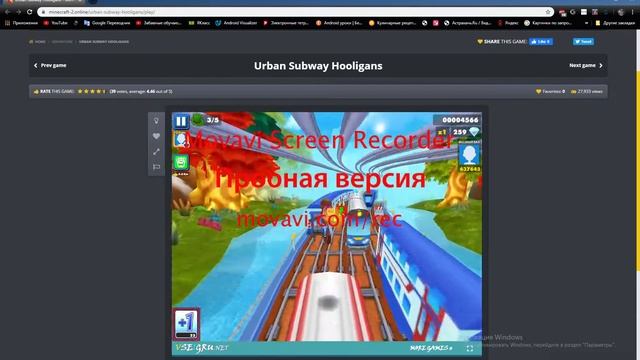Reload the page with refresh button
The height and width of the screenshot is (360, 640).
click(x=29, y=12)
